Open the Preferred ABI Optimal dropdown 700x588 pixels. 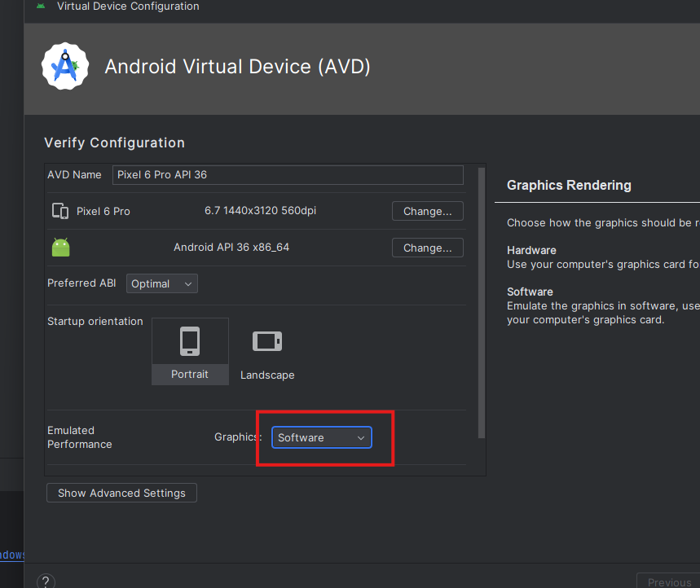(162, 283)
